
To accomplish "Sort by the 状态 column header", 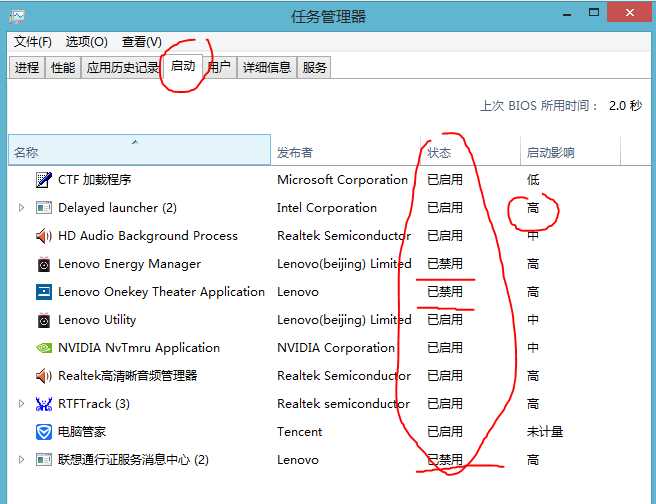I will pyautogui.click(x=471, y=150).
